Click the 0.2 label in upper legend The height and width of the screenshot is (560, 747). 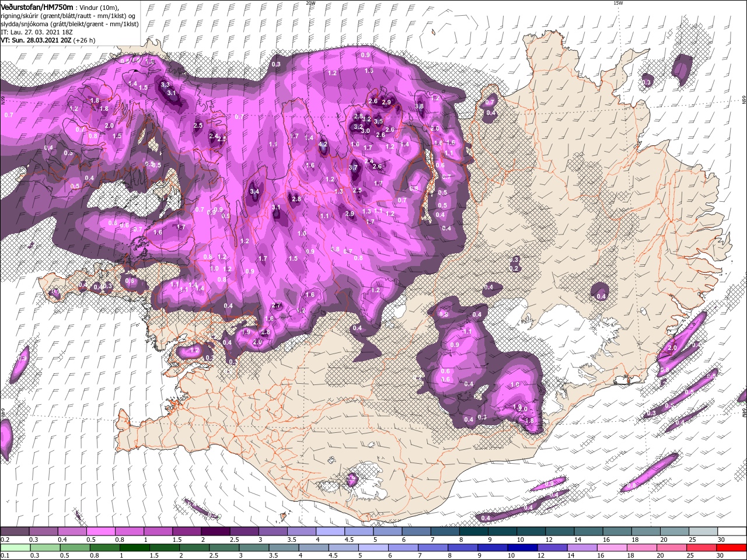tap(5, 540)
